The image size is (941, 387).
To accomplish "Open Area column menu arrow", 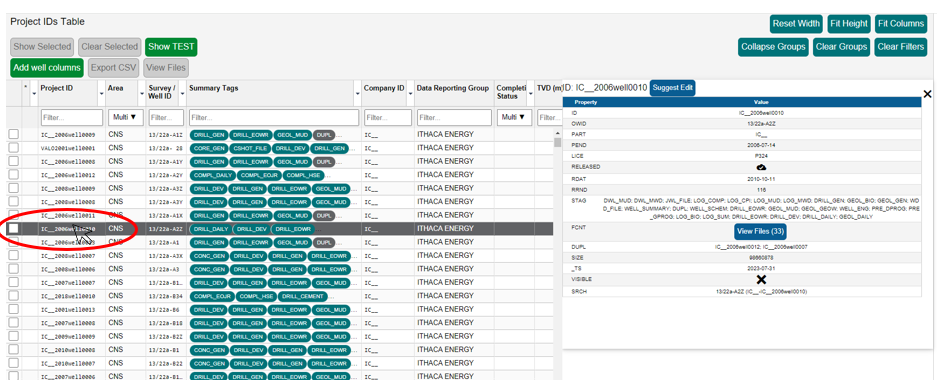I will (142, 94).
